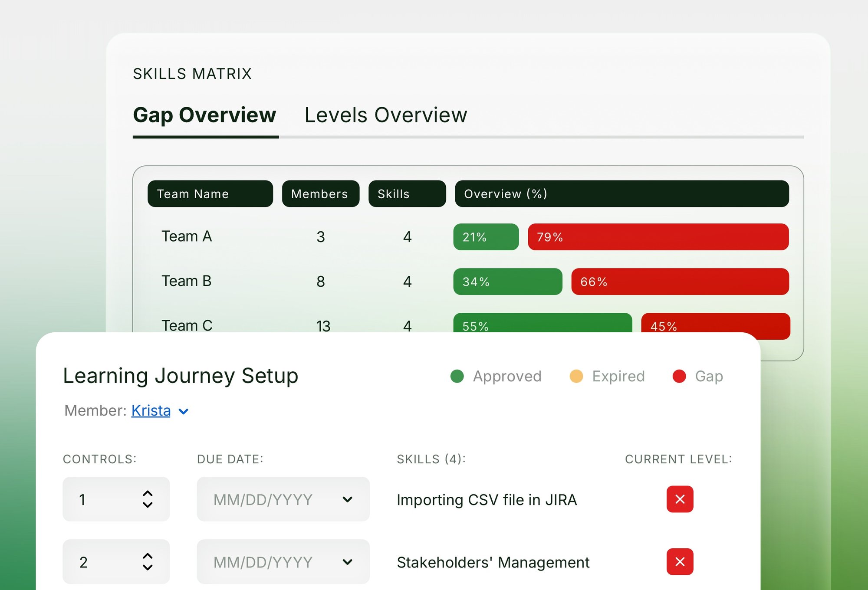868x590 pixels.
Task: Adjust the control stepper showing 1
Action: (148, 499)
